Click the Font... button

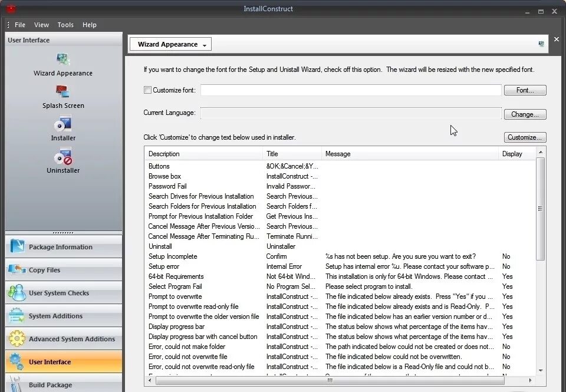(525, 90)
